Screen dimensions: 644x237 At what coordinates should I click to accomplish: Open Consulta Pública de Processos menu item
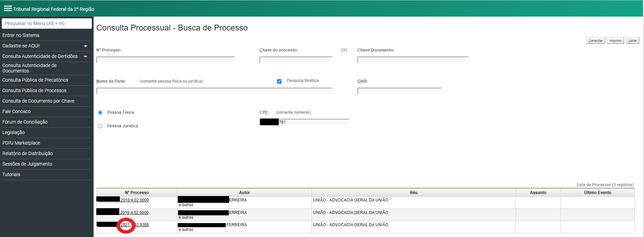tap(34, 90)
